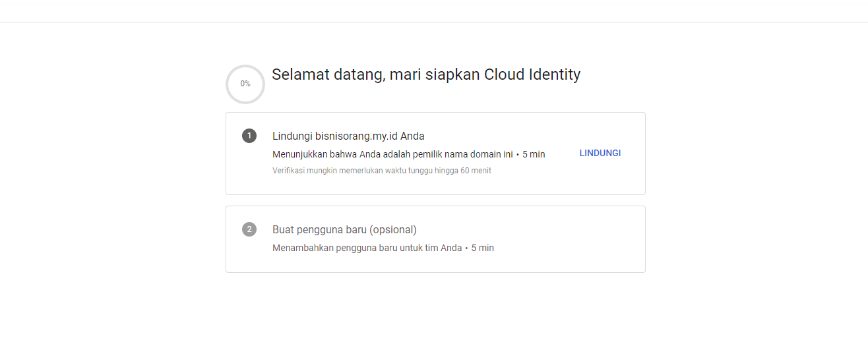Click the '5 min' estimate in step 2
868x342 pixels.
tap(482, 248)
